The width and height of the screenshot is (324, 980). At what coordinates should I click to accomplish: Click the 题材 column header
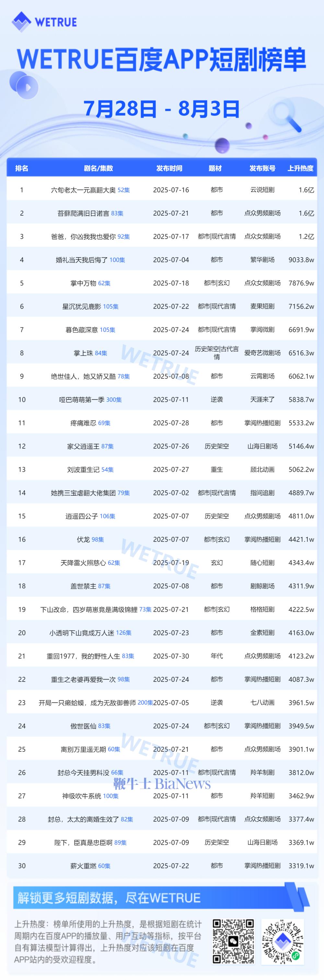[x=215, y=168]
